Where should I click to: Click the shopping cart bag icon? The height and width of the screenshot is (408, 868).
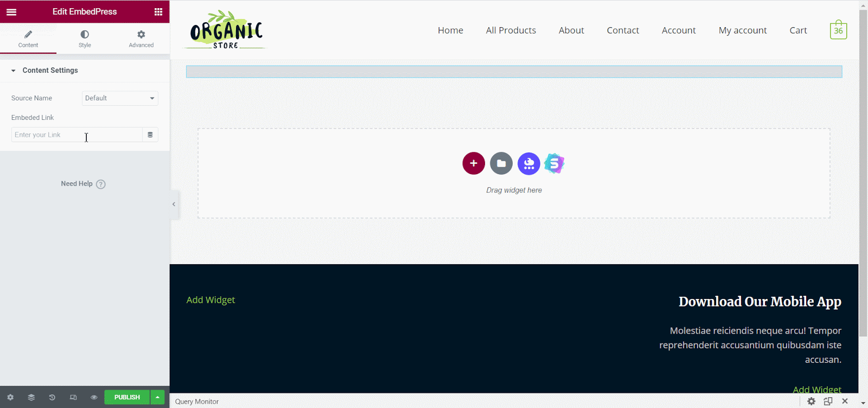click(x=838, y=30)
